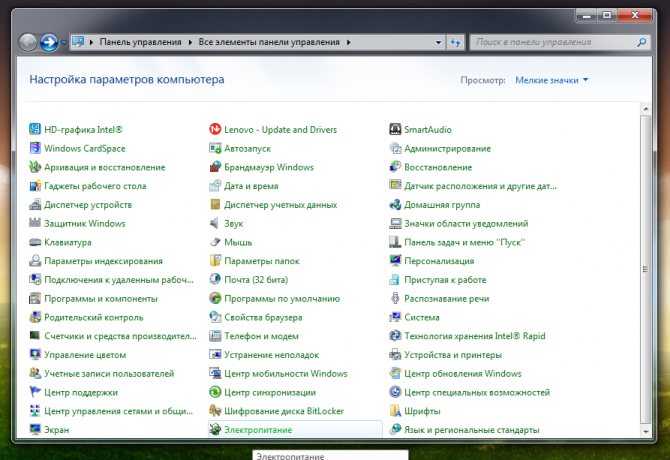Screen dimensions: 670x460
Task: Click the Lenovo Update and Drivers icon
Action: click(215, 129)
